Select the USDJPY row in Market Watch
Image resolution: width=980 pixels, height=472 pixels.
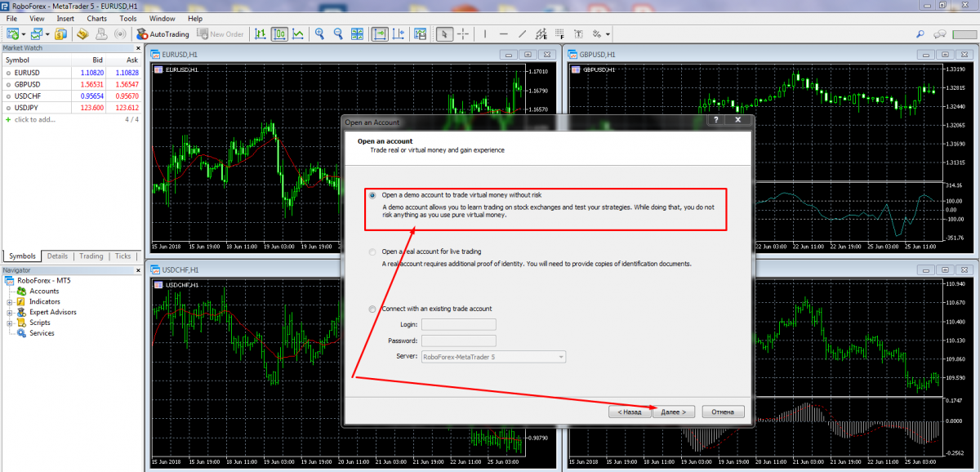tap(72, 108)
